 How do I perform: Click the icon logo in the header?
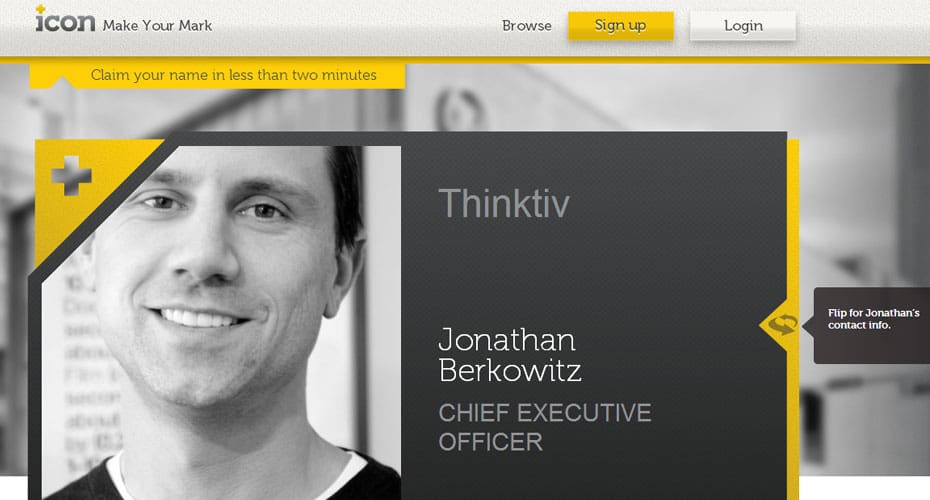65,20
